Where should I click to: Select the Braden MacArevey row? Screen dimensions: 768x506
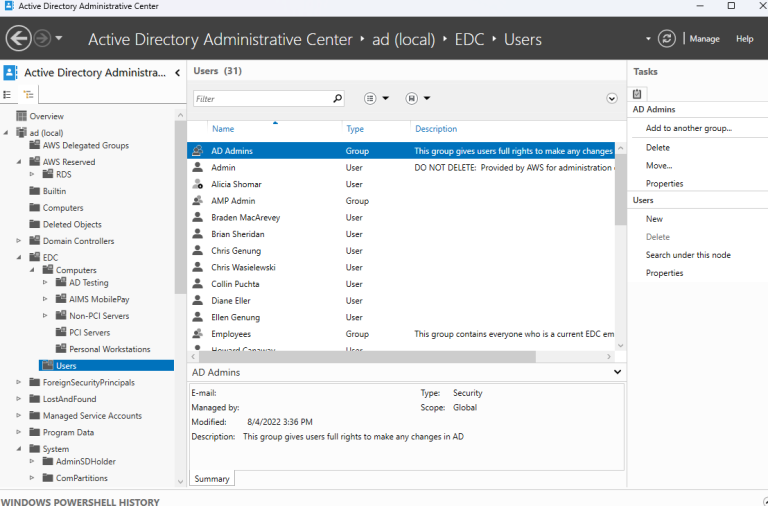tap(401, 217)
